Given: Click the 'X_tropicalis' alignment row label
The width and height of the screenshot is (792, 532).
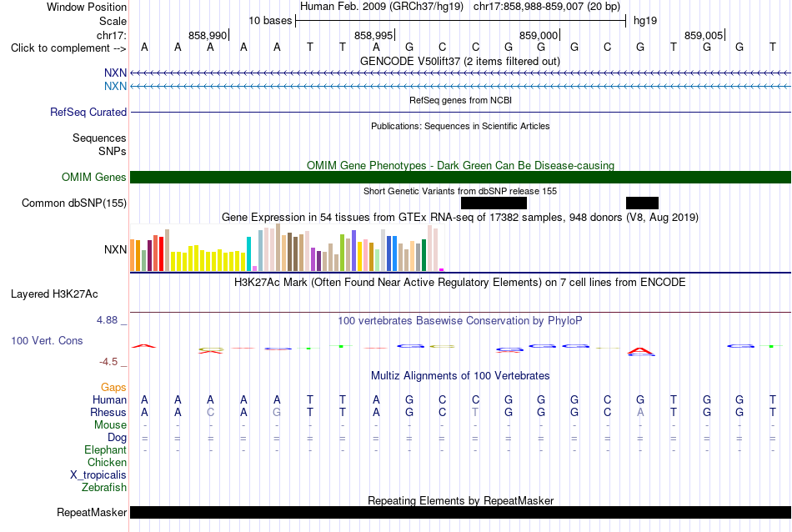Looking at the screenshot, I should (x=98, y=475).
